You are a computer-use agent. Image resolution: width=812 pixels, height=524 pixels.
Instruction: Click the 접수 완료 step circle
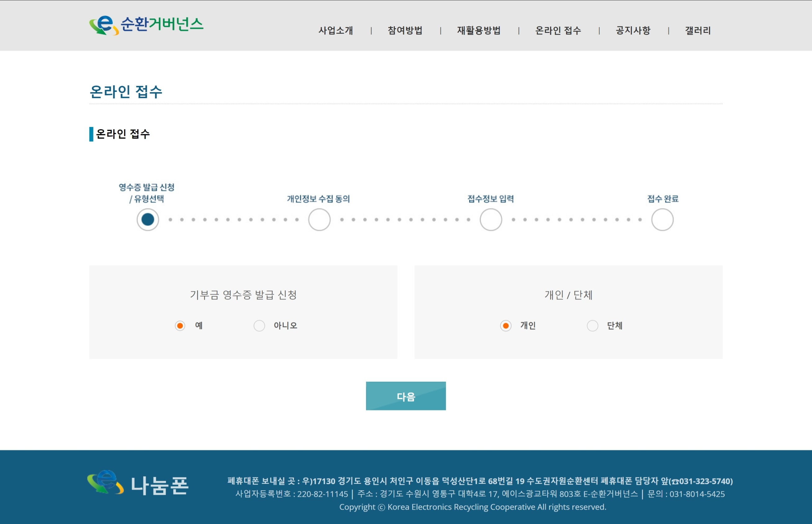[662, 219]
